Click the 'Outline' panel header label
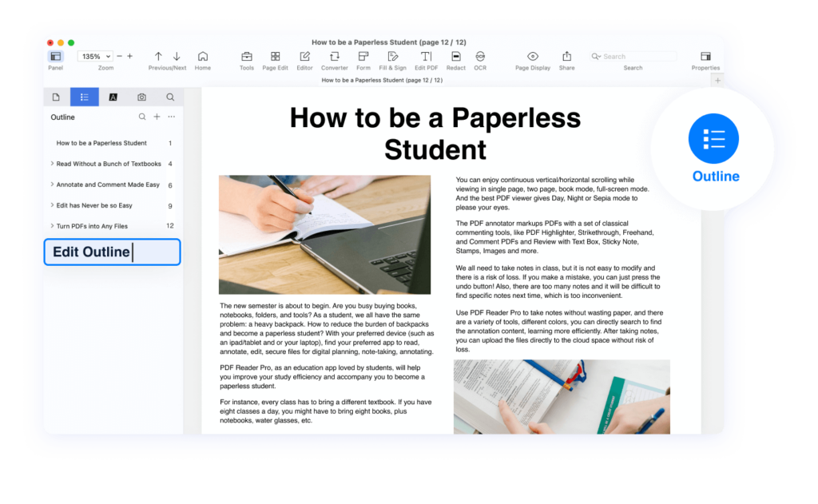818x504 pixels. tap(62, 117)
